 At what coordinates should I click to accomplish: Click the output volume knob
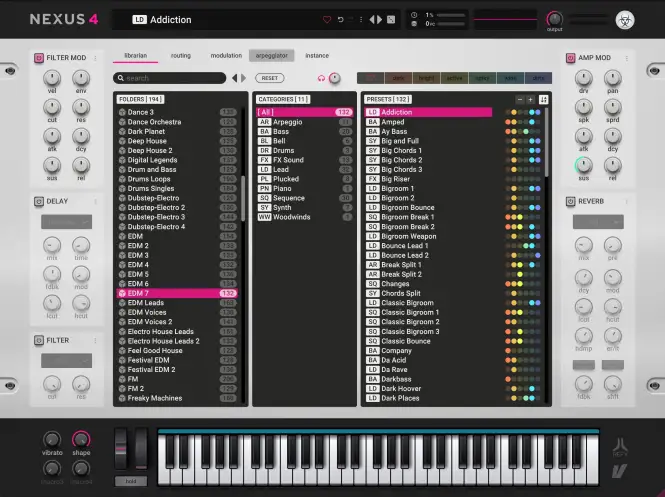[x=554, y=19]
